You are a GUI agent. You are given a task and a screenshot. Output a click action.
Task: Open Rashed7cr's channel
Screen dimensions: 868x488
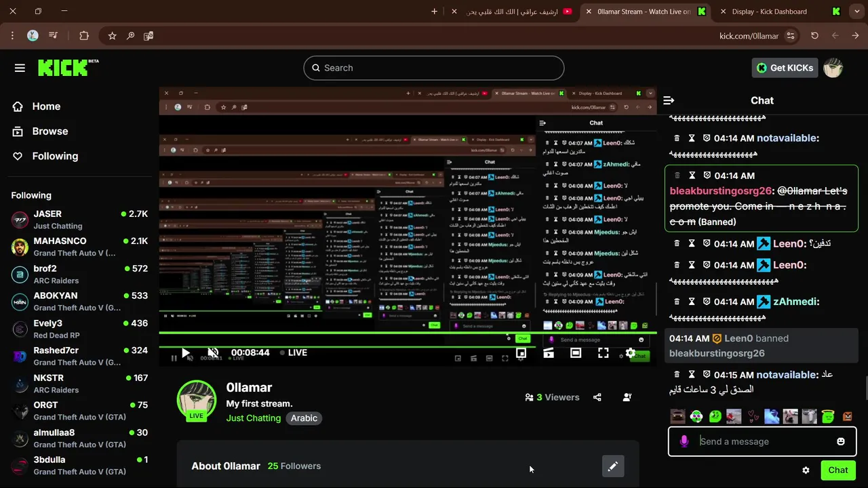(x=80, y=356)
